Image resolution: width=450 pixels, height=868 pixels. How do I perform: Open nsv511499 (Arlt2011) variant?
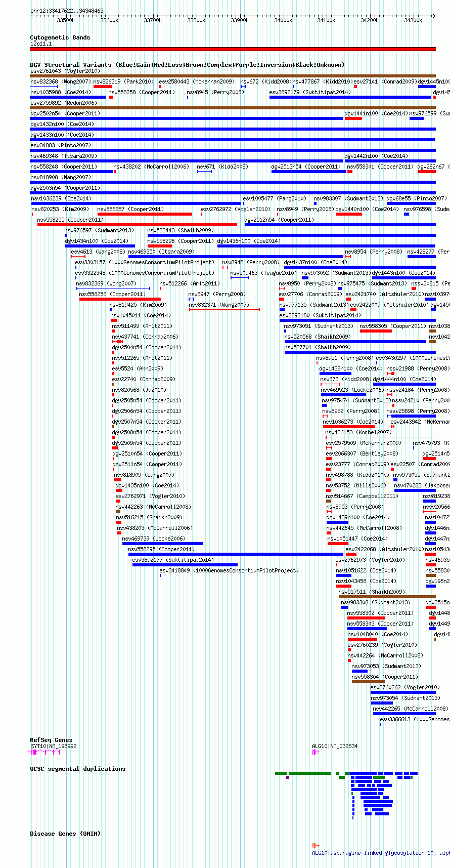(142, 326)
